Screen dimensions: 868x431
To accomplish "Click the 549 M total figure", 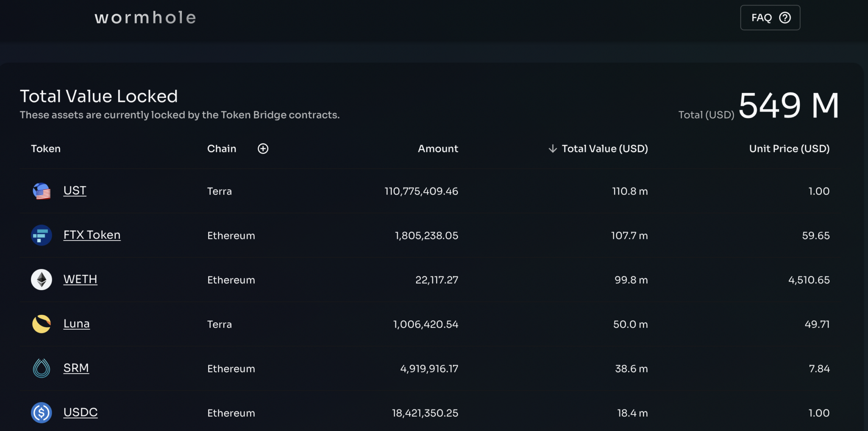I will point(789,106).
